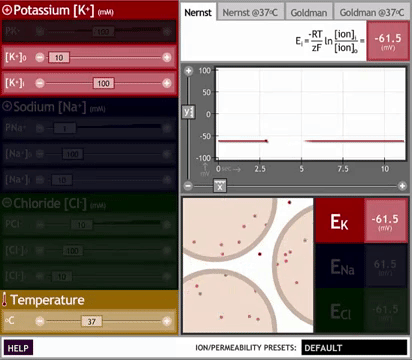Click the -61.5 mV Nernst result box
This screenshot has height=360, width=412.
[x=388, y=41]
